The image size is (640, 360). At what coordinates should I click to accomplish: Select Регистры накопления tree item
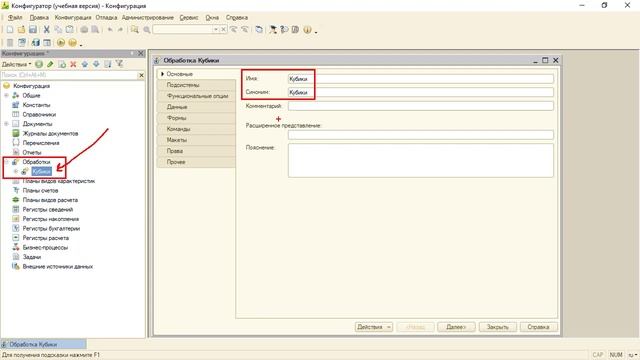click(x=51, y=219)
